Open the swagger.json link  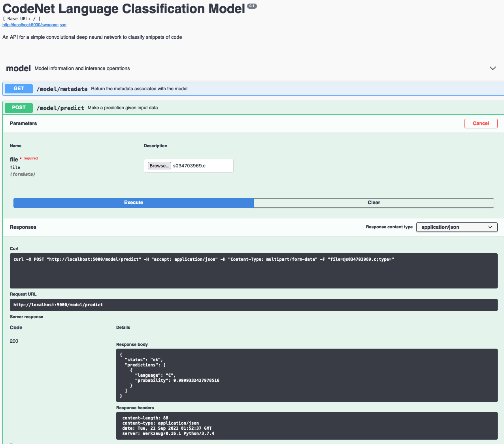pos(34,25)
